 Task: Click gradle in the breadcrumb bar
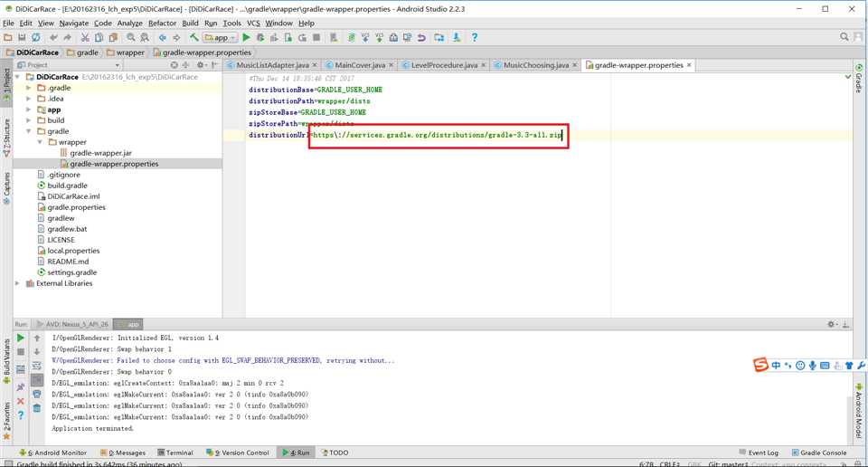point(87,52)
